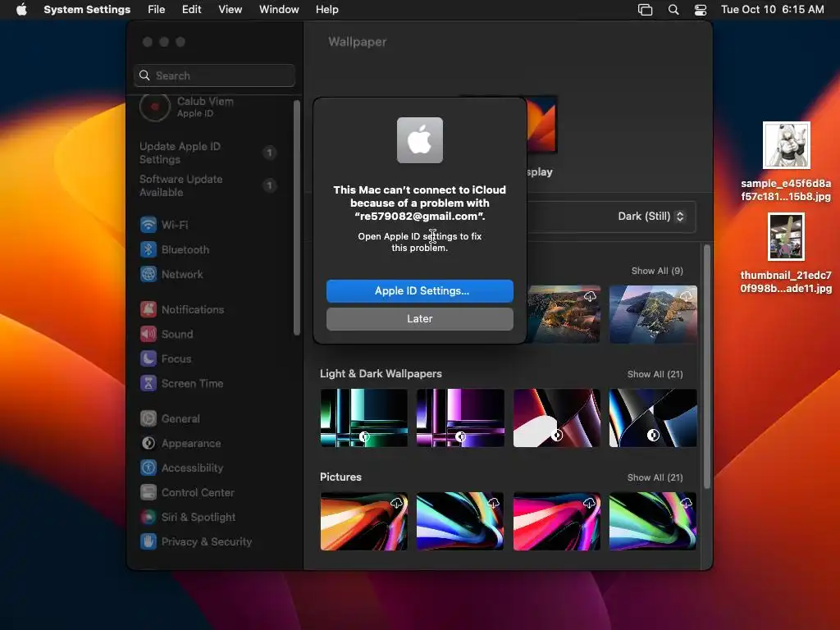
Task: Click the Stage Manager menu bar icon
Action: click(645, 10)
